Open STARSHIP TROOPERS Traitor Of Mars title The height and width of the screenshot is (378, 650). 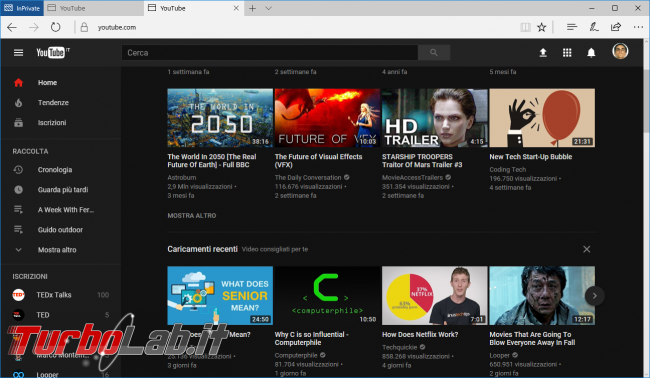(x=422, y=160)
